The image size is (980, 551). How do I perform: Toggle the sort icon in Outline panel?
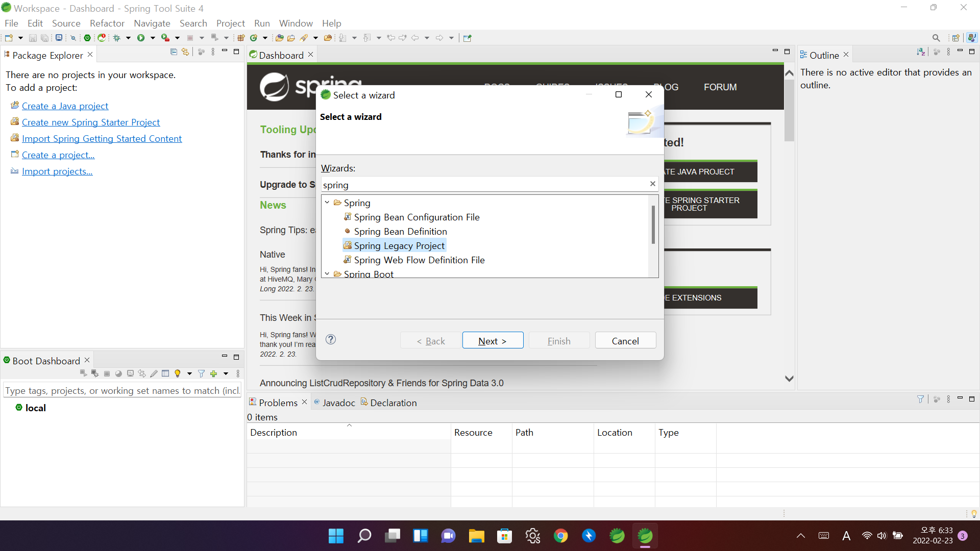[x=921, y=52]
